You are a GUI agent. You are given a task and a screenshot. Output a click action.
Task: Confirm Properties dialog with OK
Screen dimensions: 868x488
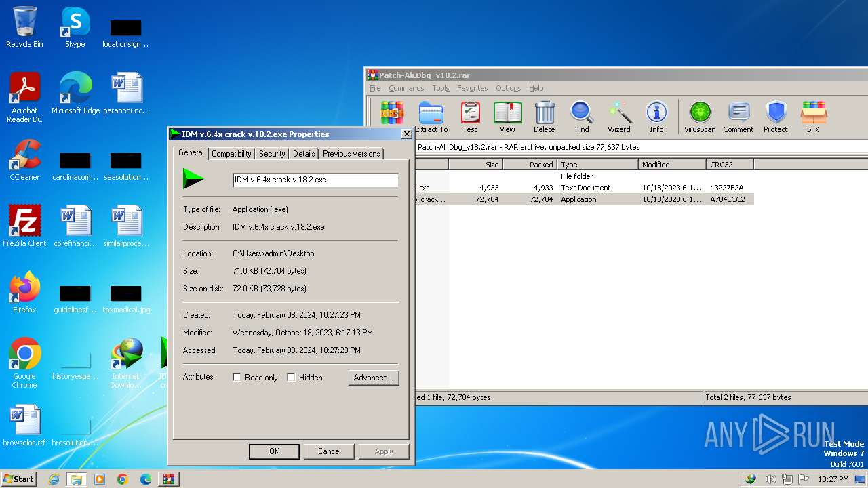coord(274,451)
